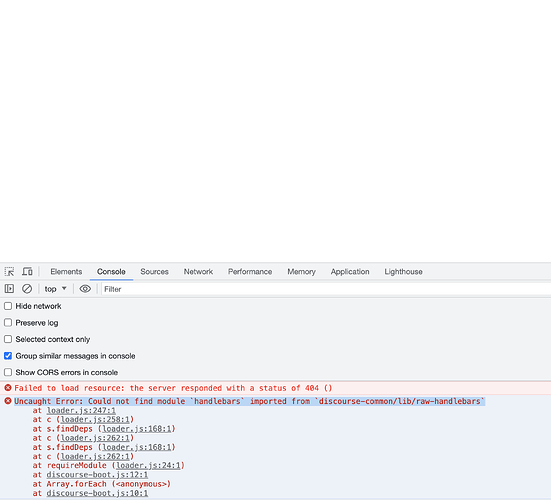The height and width of the screenshot is (500, 551).
Task: Open the Performance tab
Action: coord(250,272)
